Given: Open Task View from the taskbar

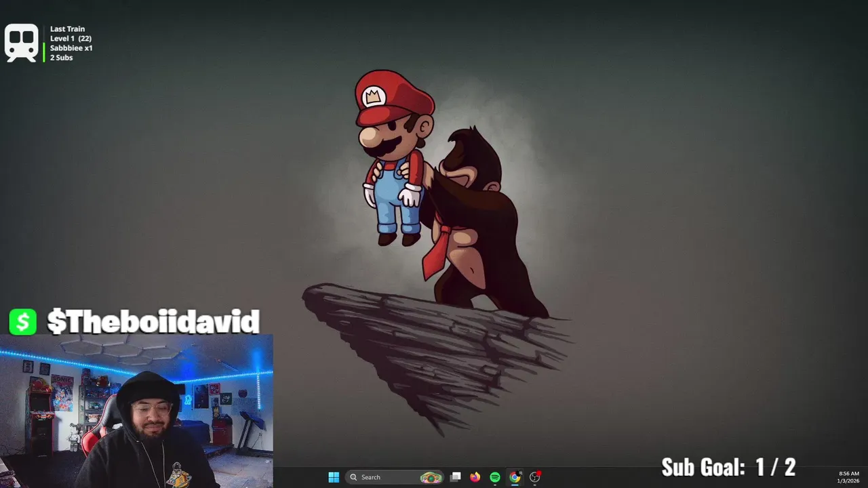Looking at the screenshot, I should (456, 477).
